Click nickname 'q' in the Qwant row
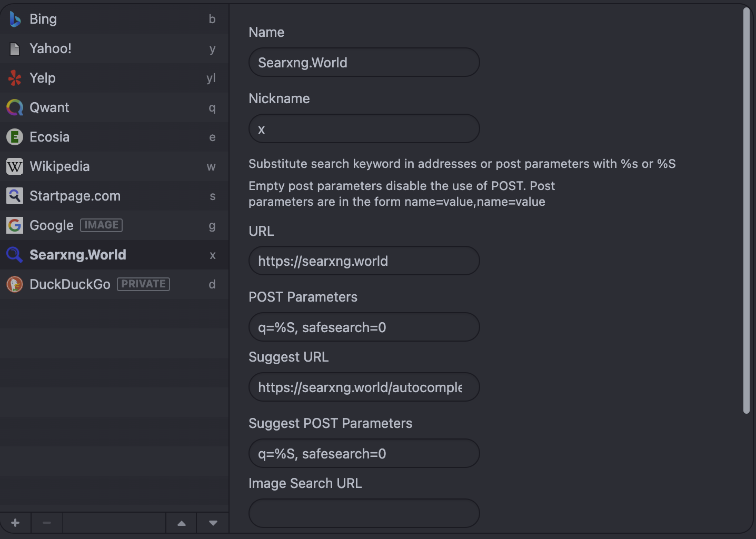756x539 pixels. pyautogui.click(x=212, y=108)
